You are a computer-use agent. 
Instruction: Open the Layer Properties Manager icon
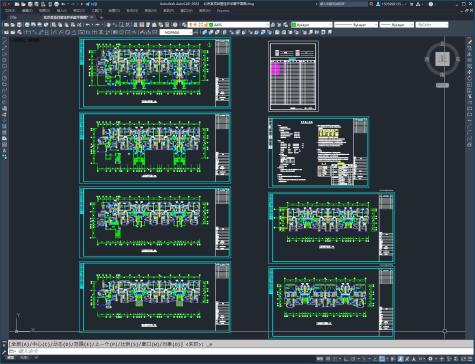(184, 25)
